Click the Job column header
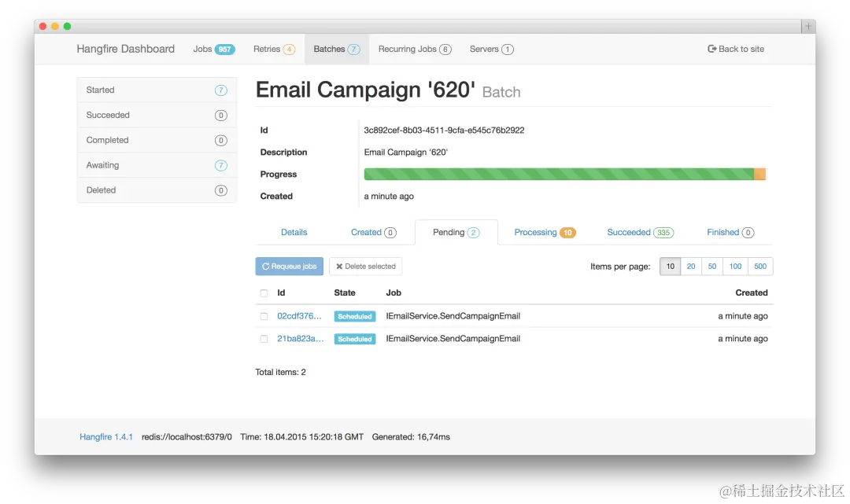Image resolution: width=850 pixels, height=504 pixels. (x=394, y=292)
